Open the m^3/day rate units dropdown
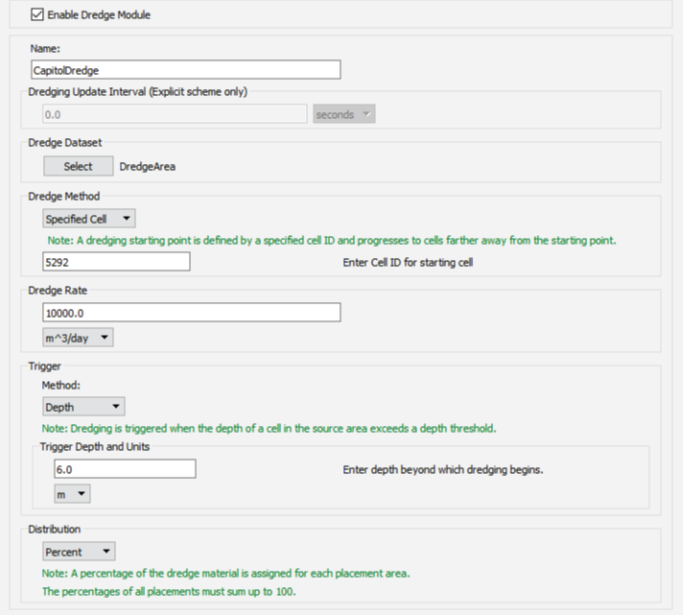Viewport: 683px width, 615px height. [x=78, y=338]
